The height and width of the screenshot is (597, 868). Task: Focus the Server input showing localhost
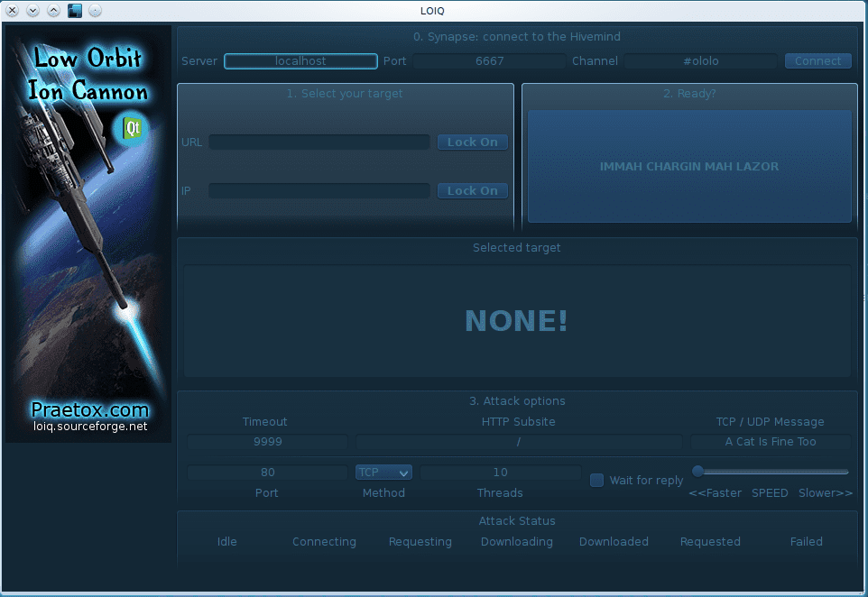coord(300,61)
